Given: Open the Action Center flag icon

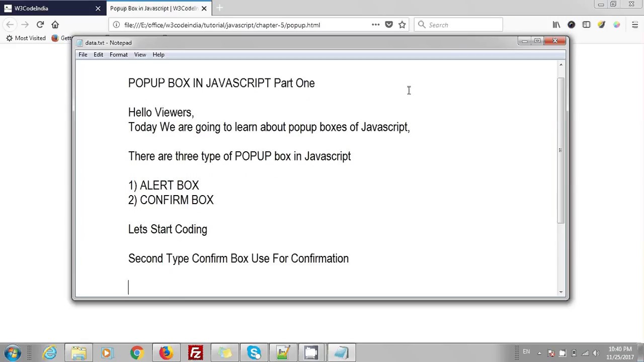Looking at the screenshot, I should [x=551, y=352].
